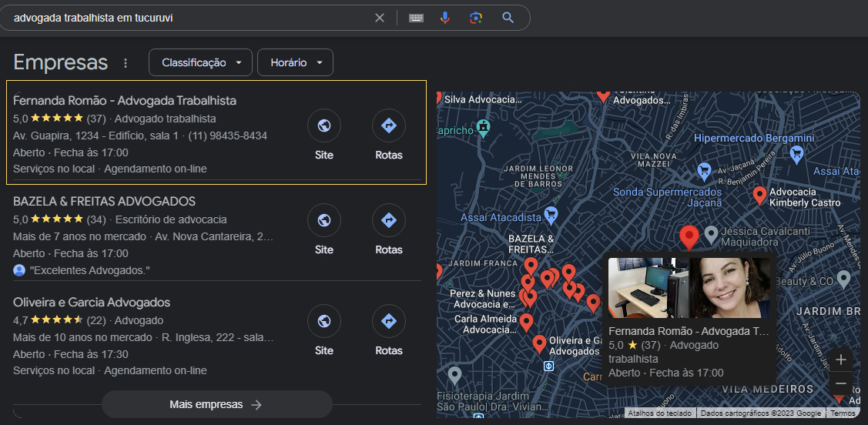This screenshot has width=868, height=425.
Task: Click the "Mais de 10 anos no mercado" text
Action: pyautogui.click(x=82, y=337)
